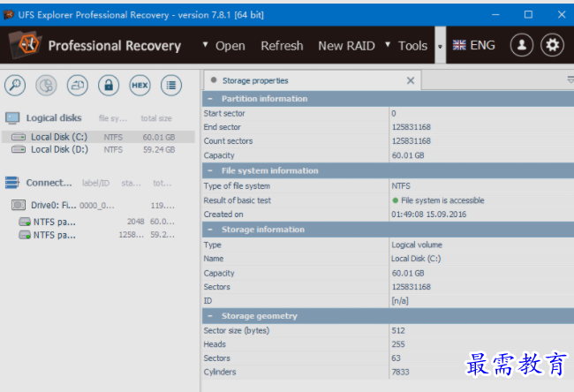
Task: Click the Refresh menu item
Action: coord(282,46)
